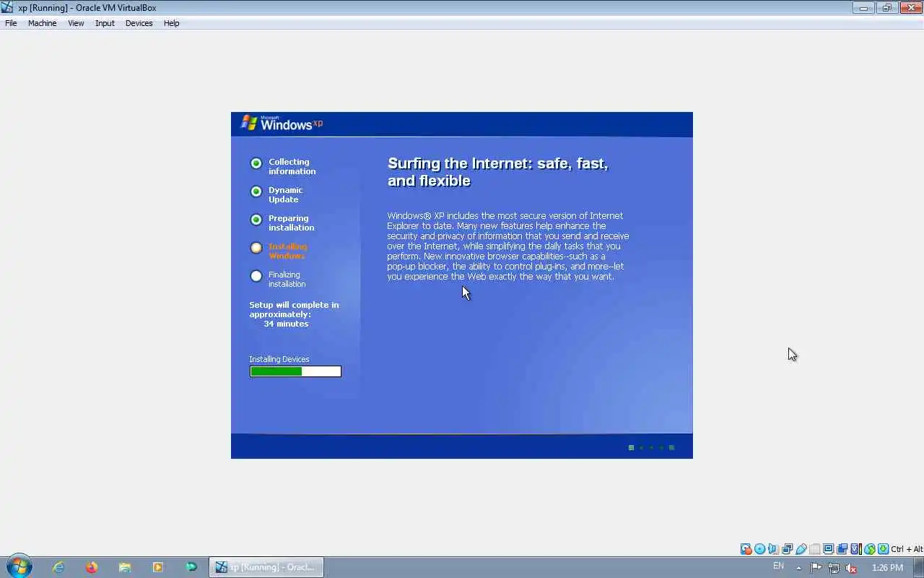Open Windows Explorer from the taskbar

[125, 567]
